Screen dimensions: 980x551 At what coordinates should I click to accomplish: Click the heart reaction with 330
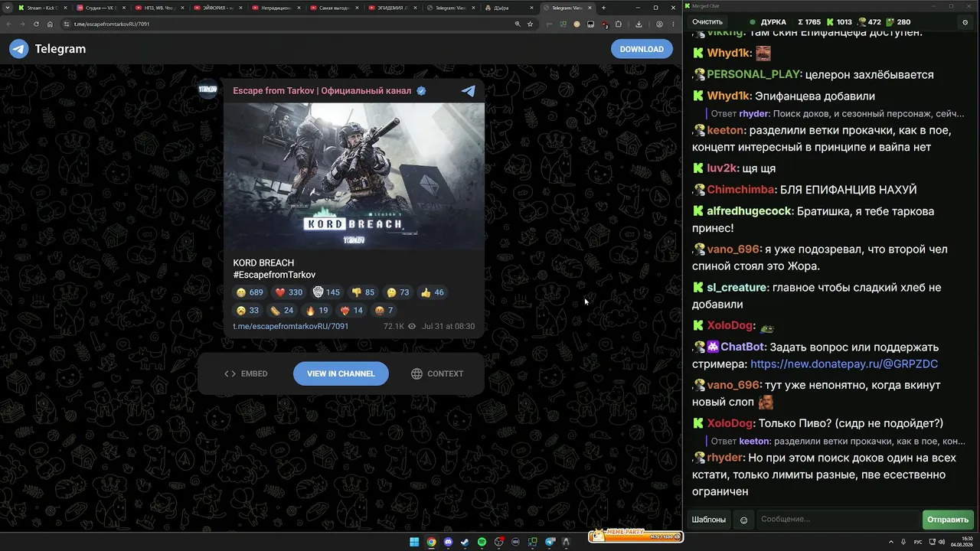(x=289, y=292)
